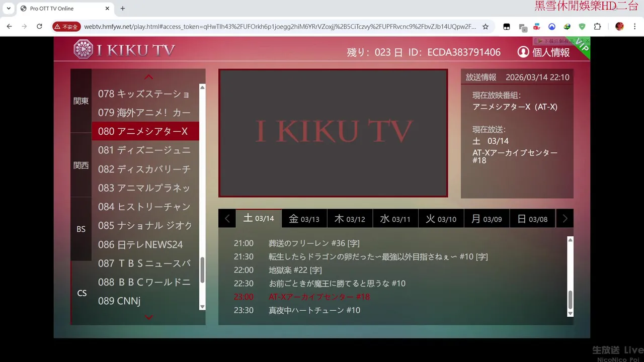Bookmark this page with star icon
Viewport: 644px width, 362px height.
pos(486,27)
